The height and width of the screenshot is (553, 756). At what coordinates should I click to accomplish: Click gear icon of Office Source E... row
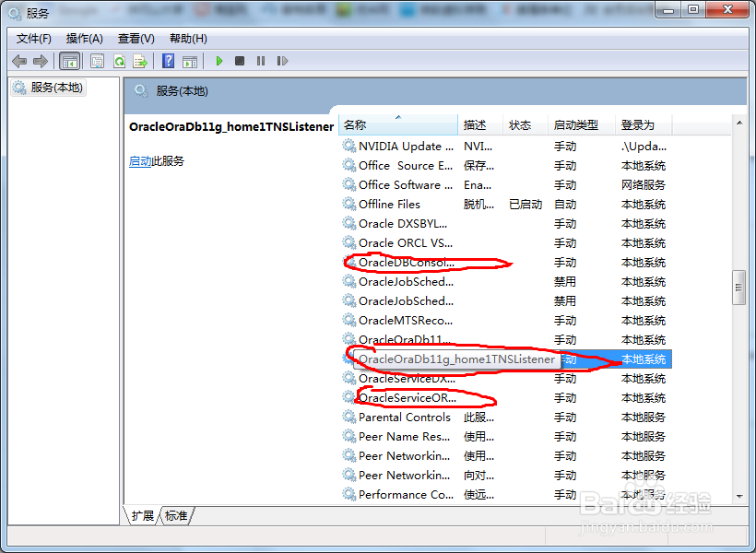(349, 165)
